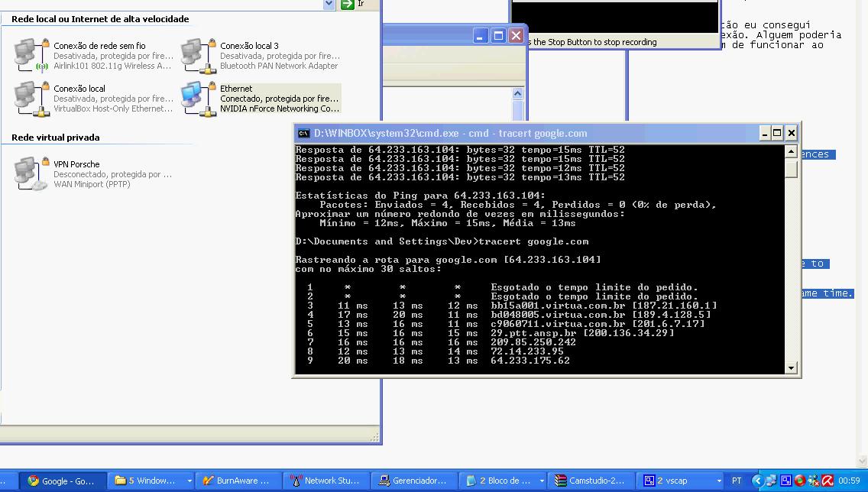Switch to the "2 Bloco de..." taskbar group

pyautogui.click(x=500, y=481)
